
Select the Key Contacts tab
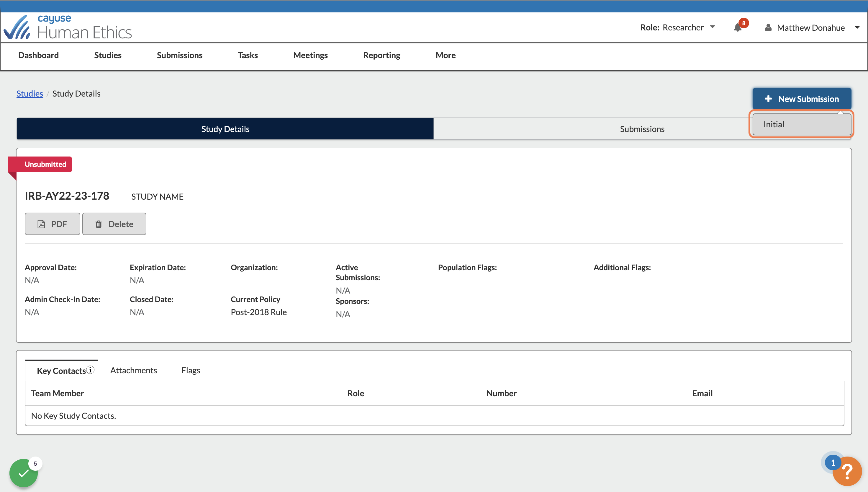(61, 371)
